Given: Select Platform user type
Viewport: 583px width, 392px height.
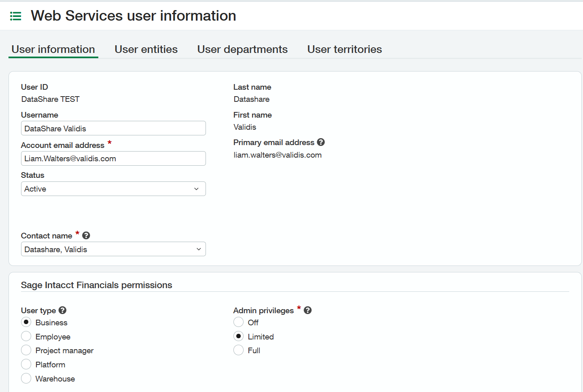Looking at the screenshot, I should tap(26, 365).
